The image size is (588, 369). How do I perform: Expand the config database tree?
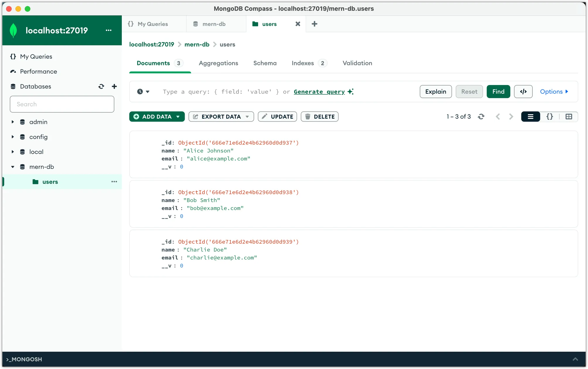pyautogui.click(x=13, y=137)
